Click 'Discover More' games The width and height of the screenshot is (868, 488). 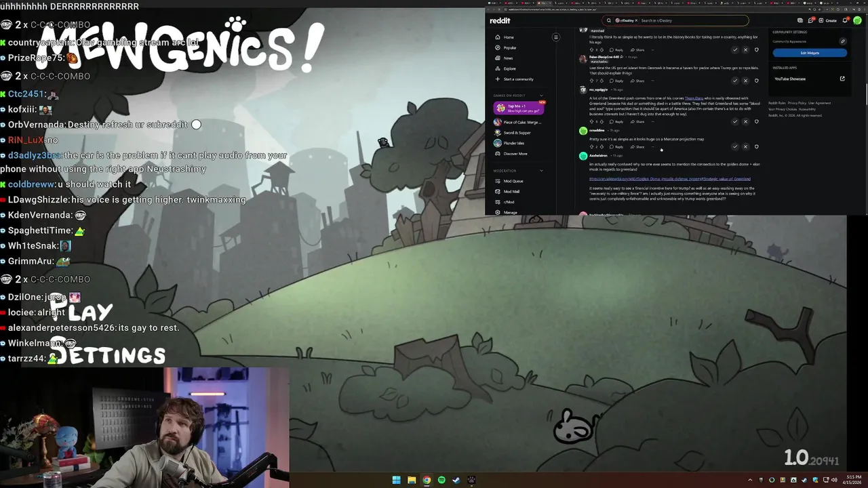(515, 154)
